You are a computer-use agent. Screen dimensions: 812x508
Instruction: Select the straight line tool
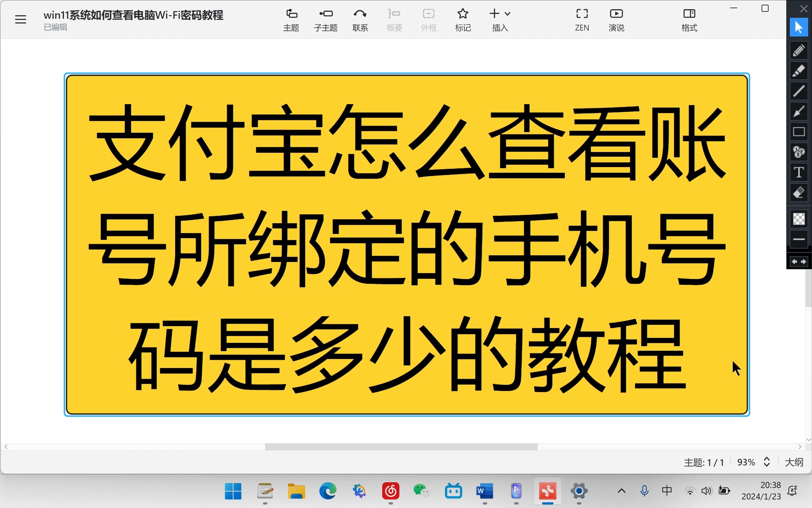tap(799, 91)
